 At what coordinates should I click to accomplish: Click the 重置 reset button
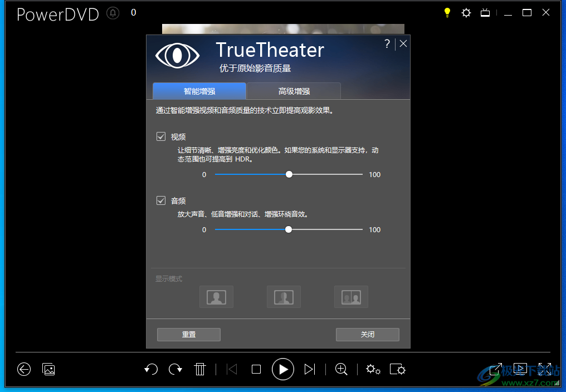coord(189,335)
